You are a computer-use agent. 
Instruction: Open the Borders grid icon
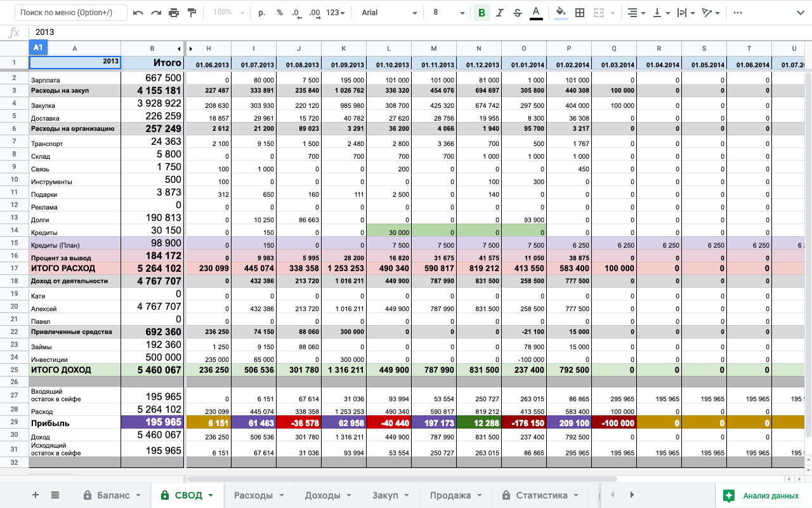(x=580, y=13)
